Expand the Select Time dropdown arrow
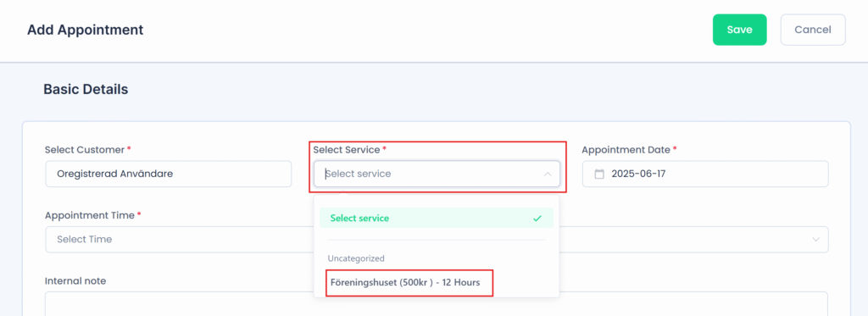The width and height of the screenshot is (868, 316). click(x=815, y=240)
